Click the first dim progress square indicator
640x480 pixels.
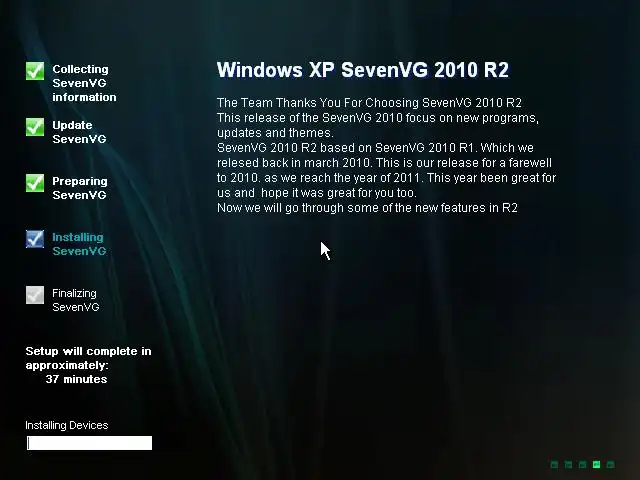554,464
